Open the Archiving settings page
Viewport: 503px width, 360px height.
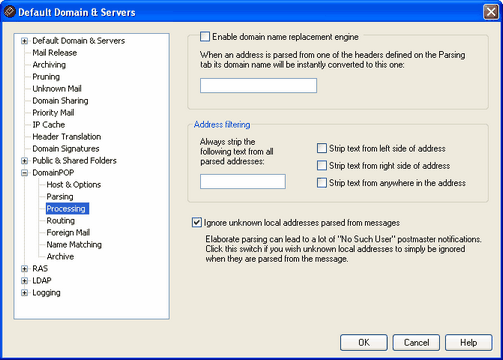49,65
